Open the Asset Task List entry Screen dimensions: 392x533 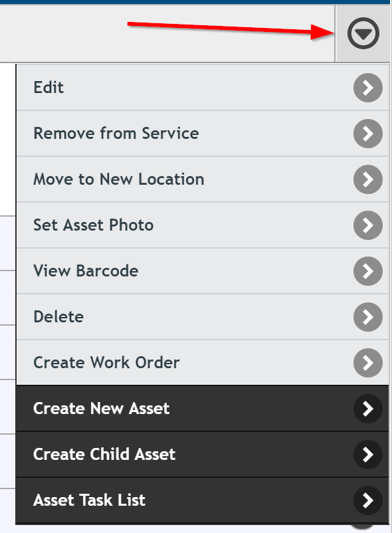tap(203, 500)
